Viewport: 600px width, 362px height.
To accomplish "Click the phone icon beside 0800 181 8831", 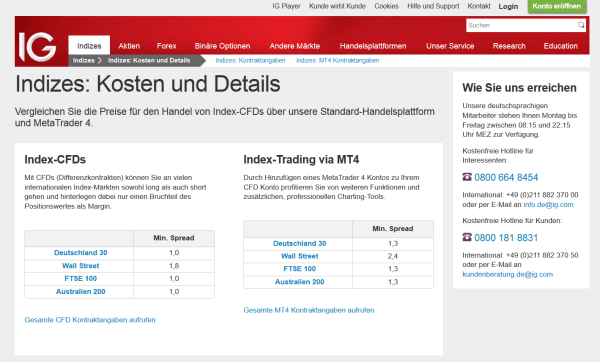I will [467, 237].
